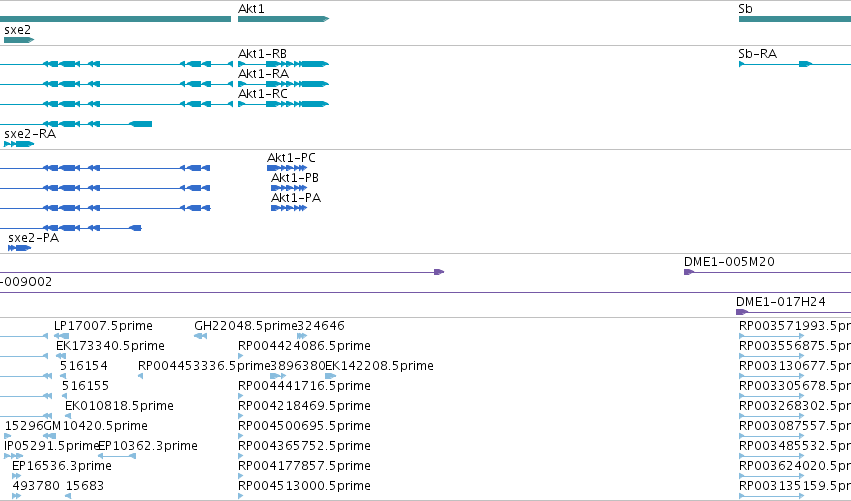851x501 pixels.
Task: Select EST label EP10362.3prime
Action: 148,446
